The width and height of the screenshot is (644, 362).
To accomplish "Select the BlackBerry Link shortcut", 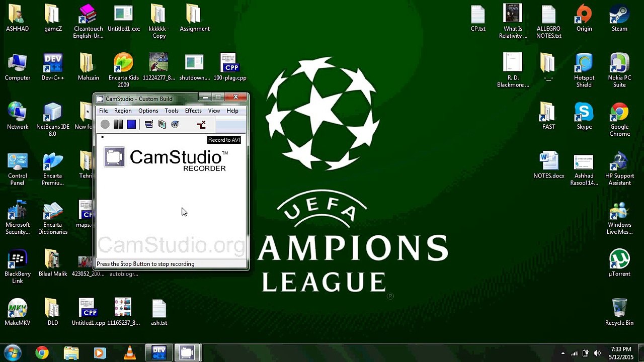I will (x=18, y=267).
